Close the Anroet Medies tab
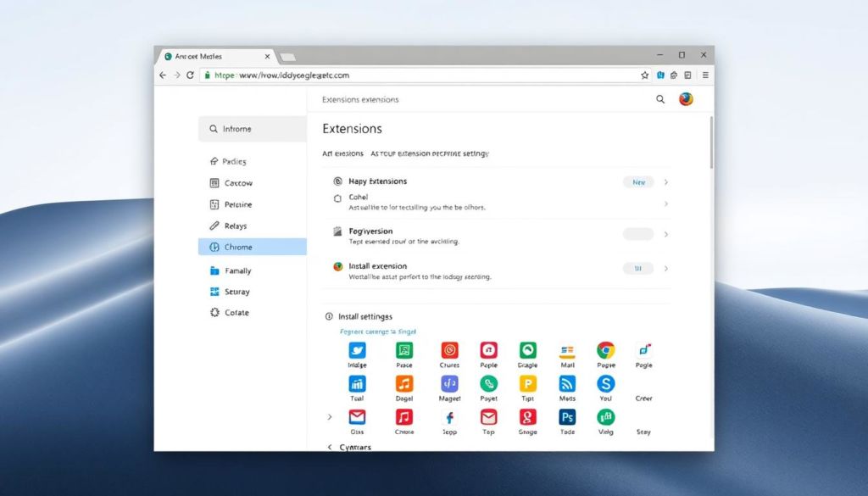Screen dimensions: 868x496 coord(267,57)
